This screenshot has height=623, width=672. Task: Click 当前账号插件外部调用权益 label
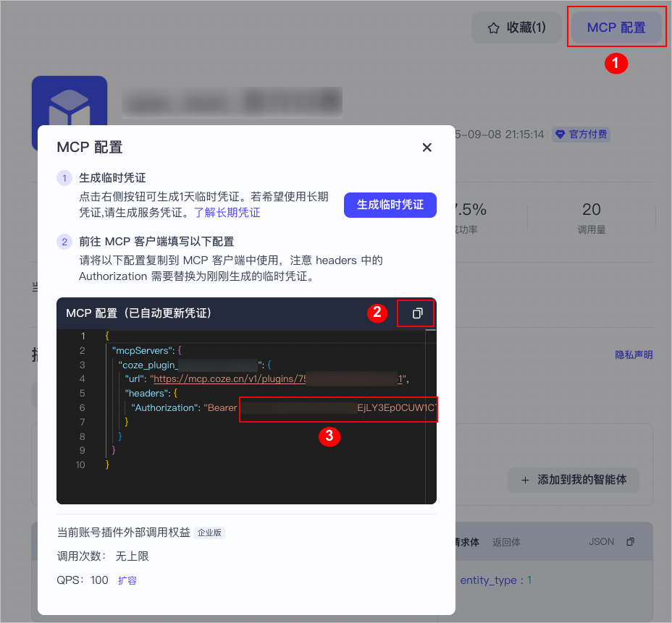(123, 533)
